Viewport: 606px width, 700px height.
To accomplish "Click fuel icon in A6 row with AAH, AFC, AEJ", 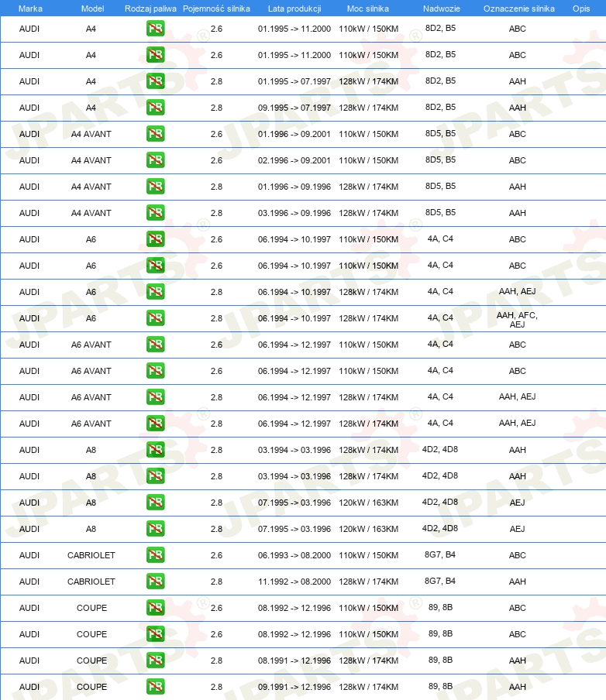I will (156, 318).
